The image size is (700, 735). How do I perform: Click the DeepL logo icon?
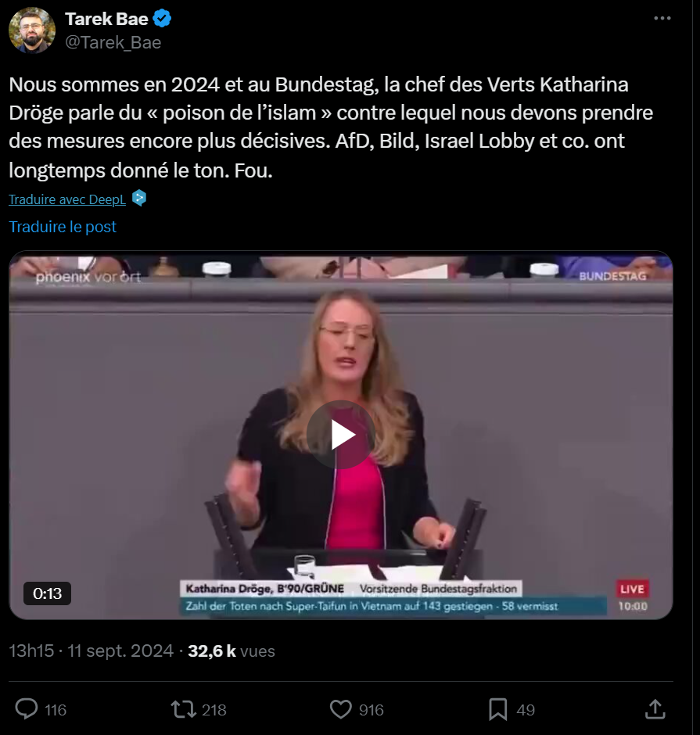138,199
